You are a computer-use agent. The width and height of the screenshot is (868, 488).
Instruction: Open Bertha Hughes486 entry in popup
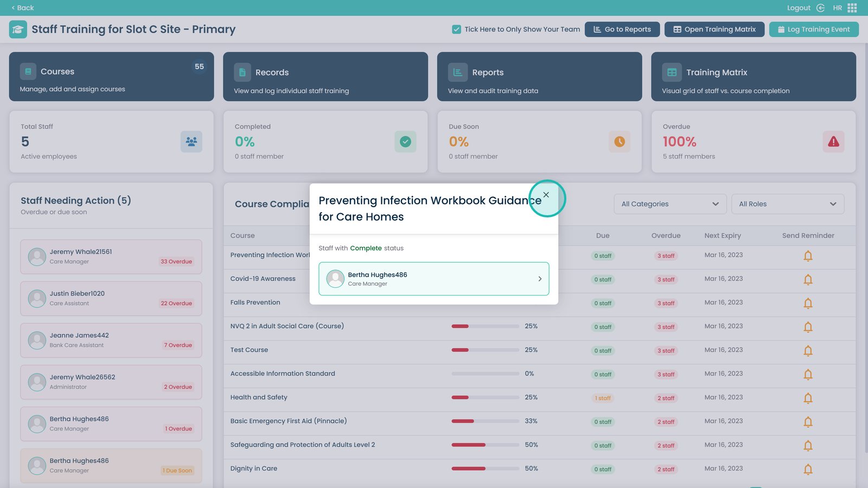(433, 279)
